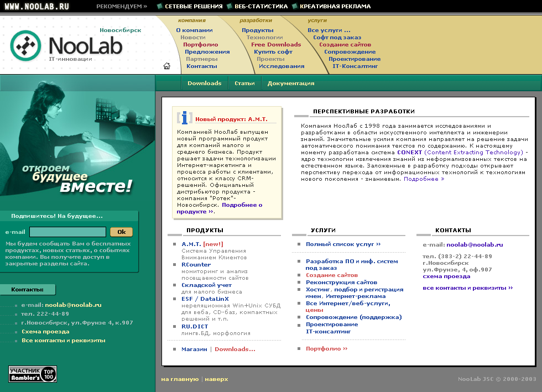The width and height of the screenshot is (542, 392).
Task: Open the Интернет-реклама link
Action: click(356, 296)
